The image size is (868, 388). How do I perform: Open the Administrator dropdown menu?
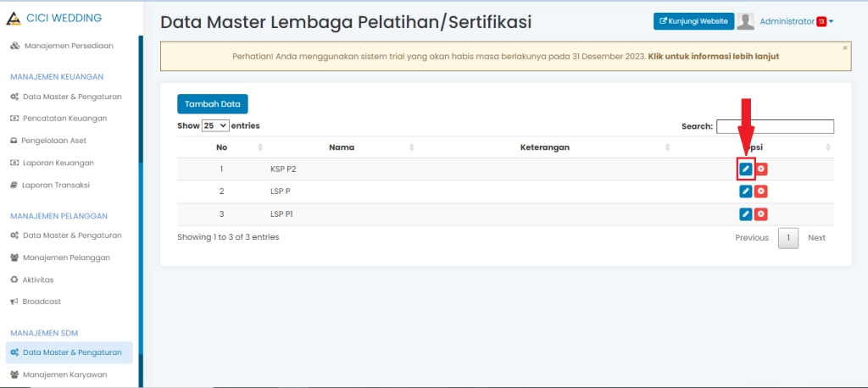[x=797, y=21]
